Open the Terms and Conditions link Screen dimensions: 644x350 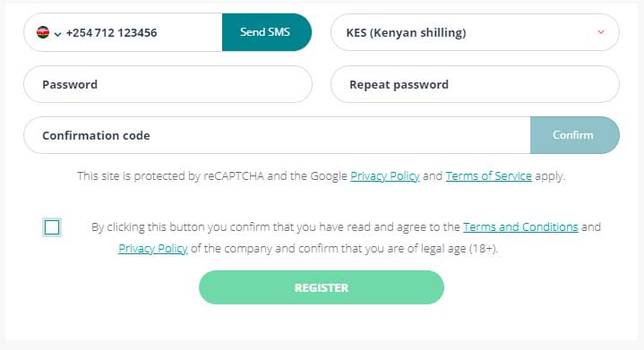click(520, 226)
